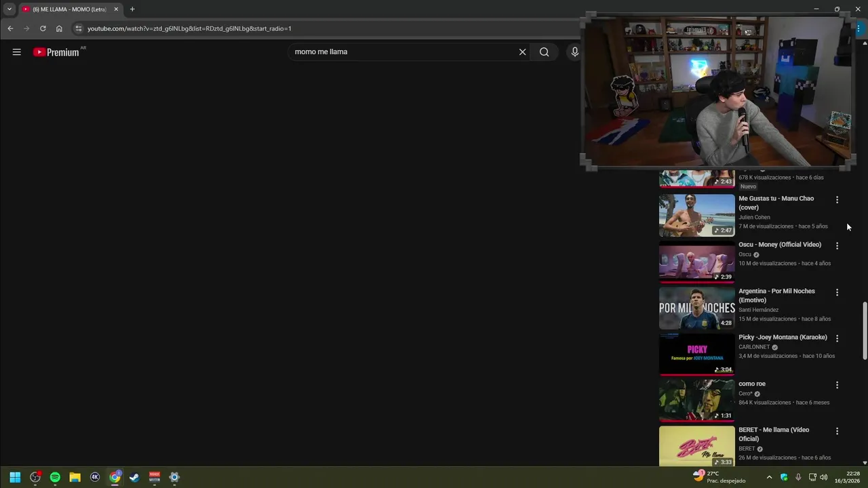
Task: Show hidden system tray icons
Action: tap(769, 477)
